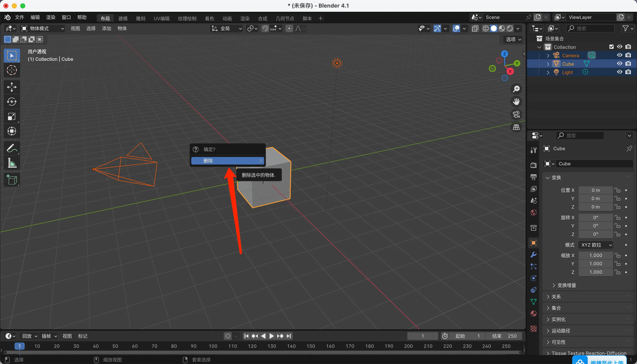Image resolution: width=637 pixels, height=364 pixels.
Task: Uncheck Collection exclude checkbox
Action: 611,47
